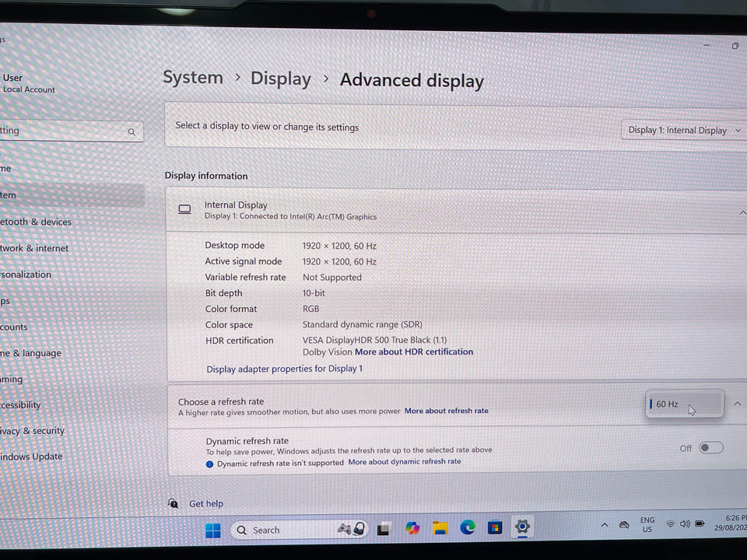
Task: Open the Windows Start menu
Action: point(213,530)
